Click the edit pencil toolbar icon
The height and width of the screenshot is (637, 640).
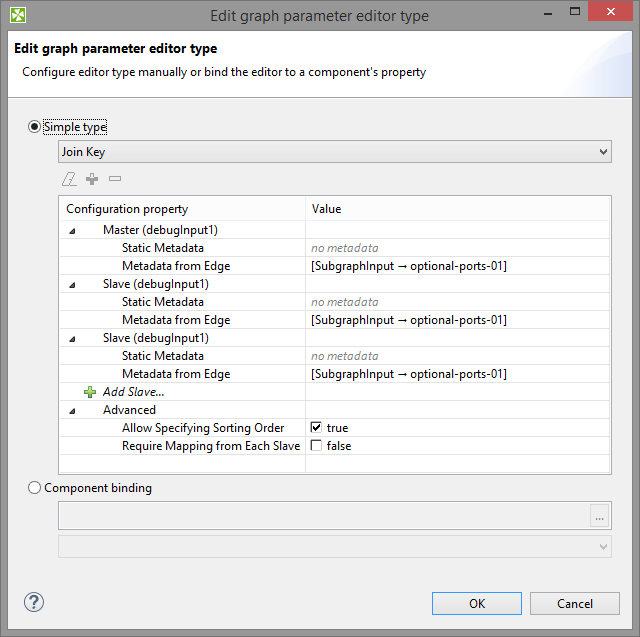tap(69, 179)
